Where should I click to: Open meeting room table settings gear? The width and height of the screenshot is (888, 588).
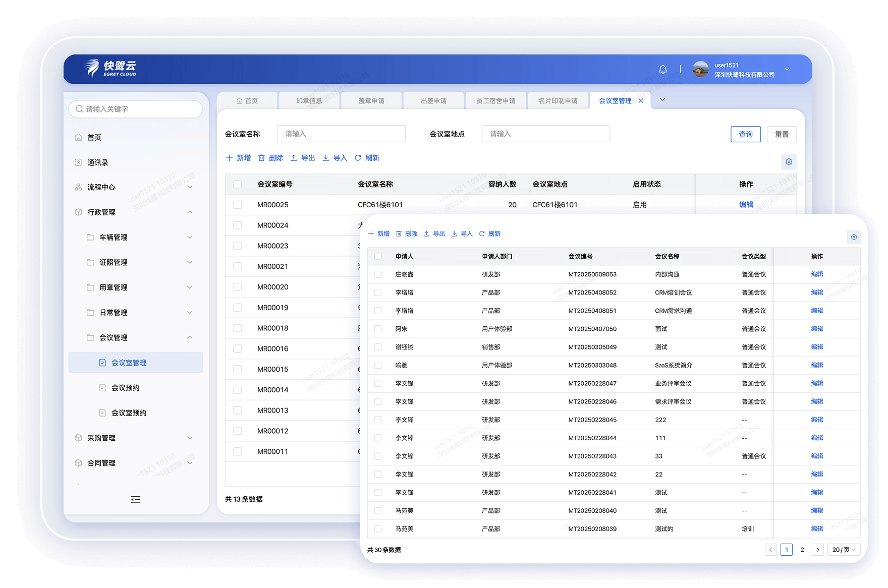tap(789, 162)
